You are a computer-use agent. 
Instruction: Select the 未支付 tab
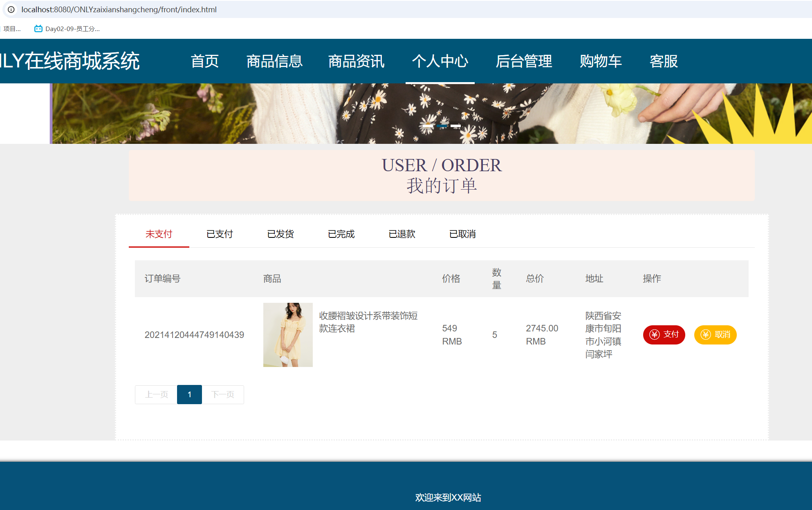tap(159, 234)
